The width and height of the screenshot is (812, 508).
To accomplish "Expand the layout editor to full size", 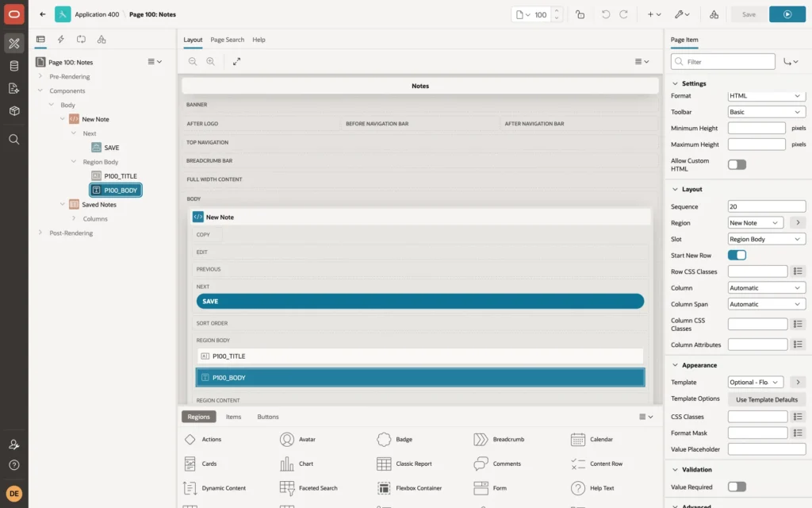I will 236,61.
